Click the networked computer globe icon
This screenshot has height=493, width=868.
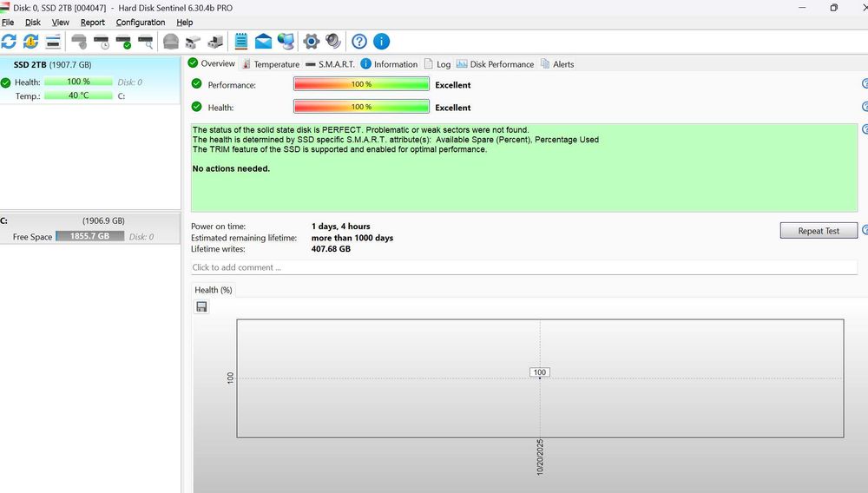tap(286, 42)
